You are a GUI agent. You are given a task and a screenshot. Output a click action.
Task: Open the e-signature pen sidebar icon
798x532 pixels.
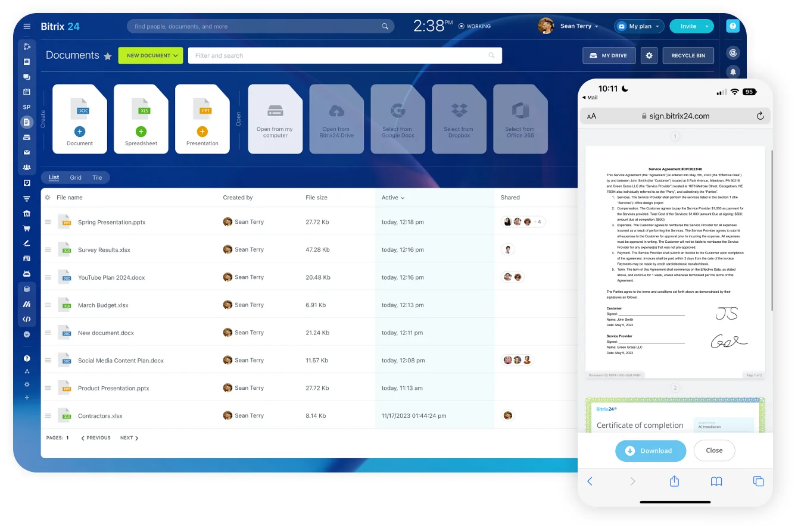(x=27, y=243)
